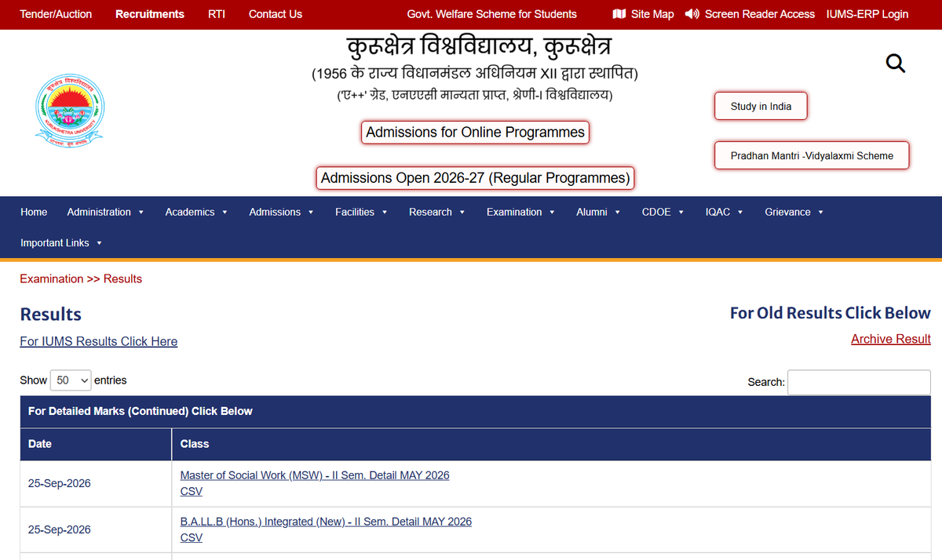Expand the Facilities menu
Image resolution: width=942 pixels, height=560 pixels.
coord(361,212)
